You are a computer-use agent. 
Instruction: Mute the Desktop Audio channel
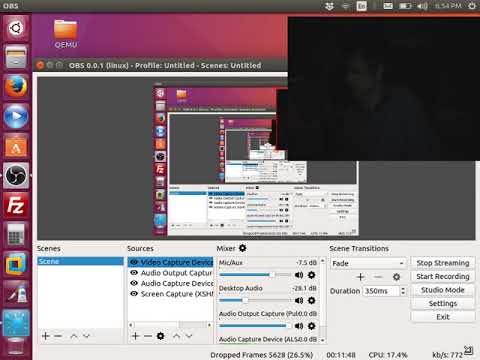[x=299, y=300]
